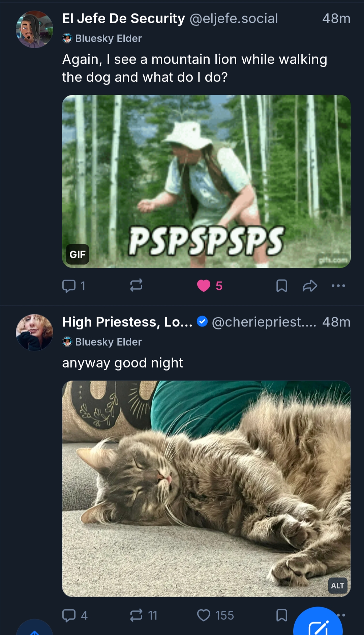364x635 pixels.
Task: Open El Jefe De Security's avatar
Action: (34, 29)
